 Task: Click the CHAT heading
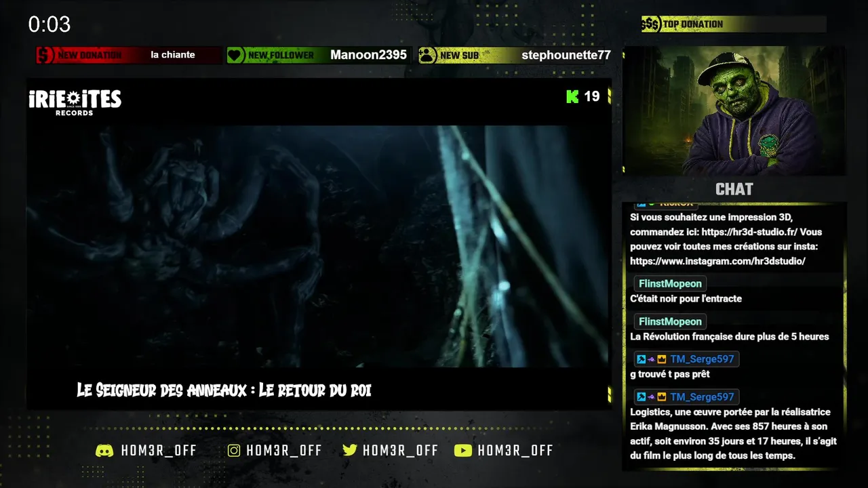pyautogui.click(x=734, y=189)
